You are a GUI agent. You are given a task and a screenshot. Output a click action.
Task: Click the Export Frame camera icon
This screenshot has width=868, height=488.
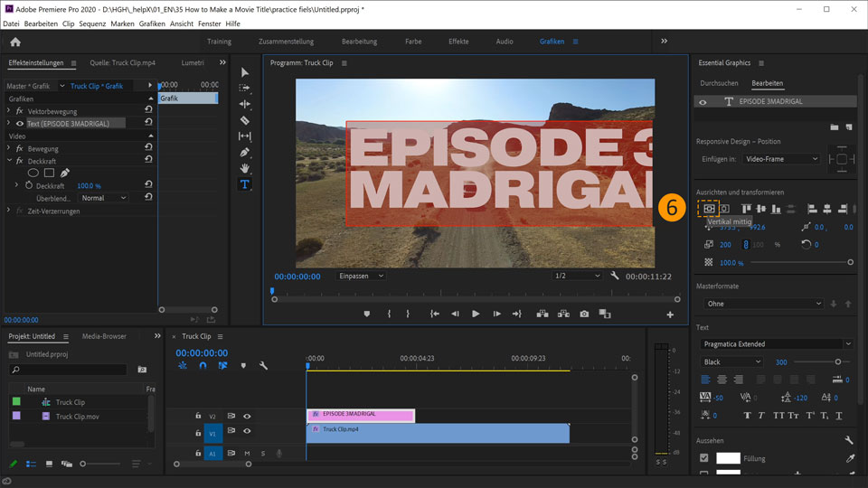584,314
